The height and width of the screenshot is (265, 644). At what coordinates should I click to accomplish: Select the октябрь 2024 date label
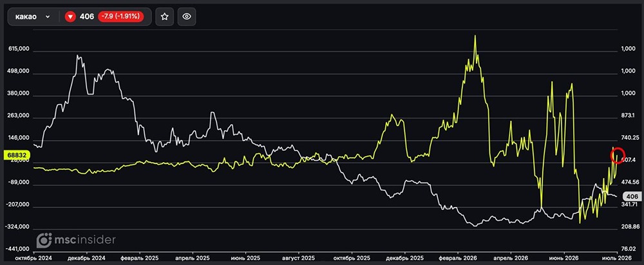32,258
